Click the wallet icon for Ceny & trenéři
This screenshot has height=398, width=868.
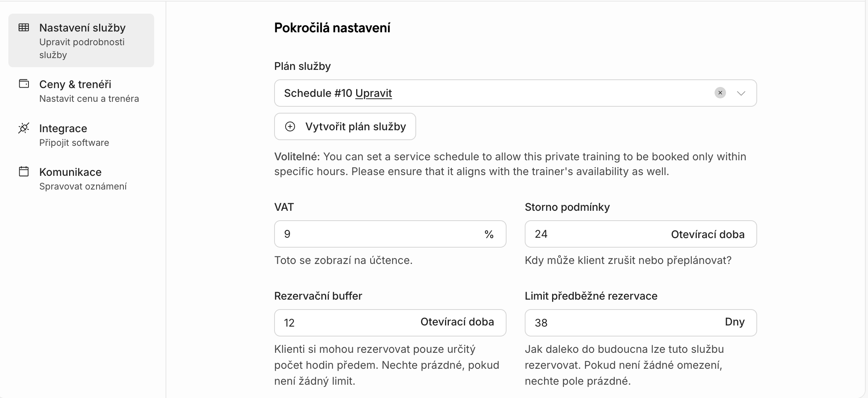tap(24, 84)
